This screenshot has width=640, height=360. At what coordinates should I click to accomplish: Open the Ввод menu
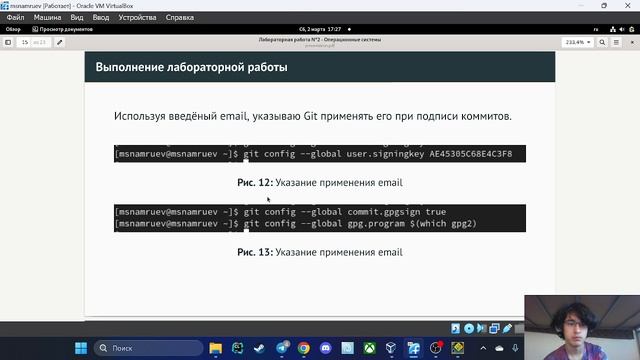point(101,18)
